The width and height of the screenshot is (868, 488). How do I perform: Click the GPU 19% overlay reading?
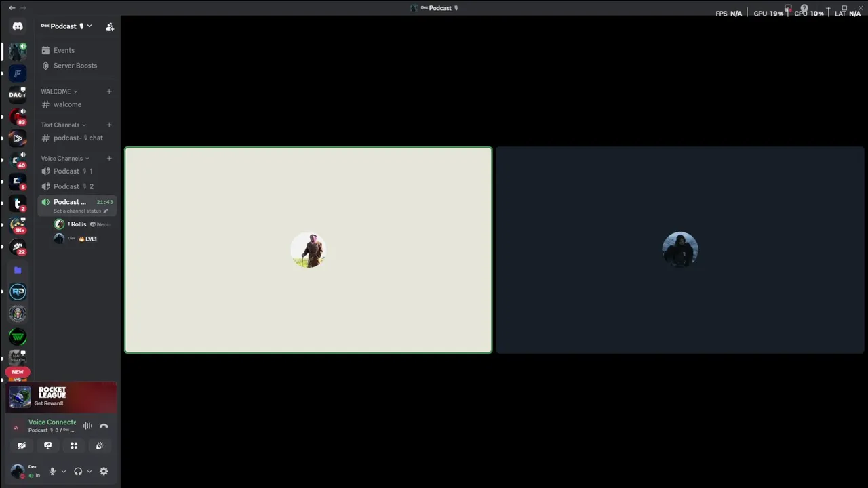tap(768, 13)
